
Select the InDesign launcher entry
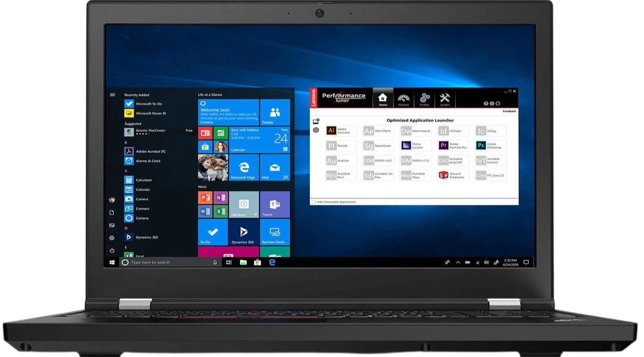(x=453, y=131)
